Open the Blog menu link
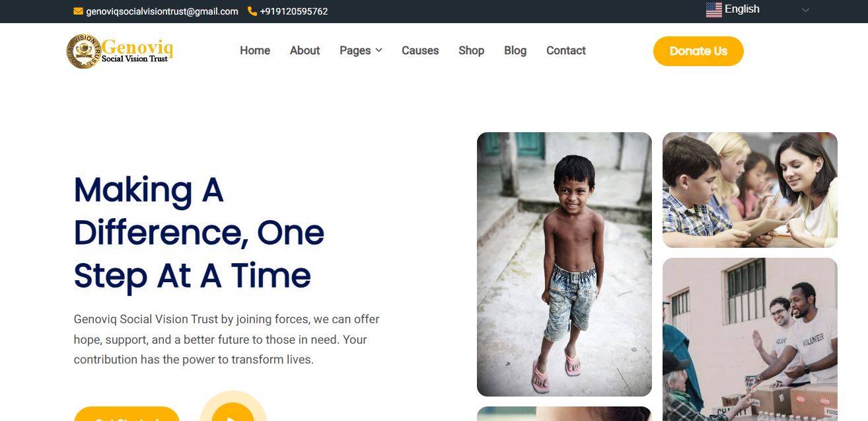This screenshot has height=421, width=868. [x=515, y=50]
